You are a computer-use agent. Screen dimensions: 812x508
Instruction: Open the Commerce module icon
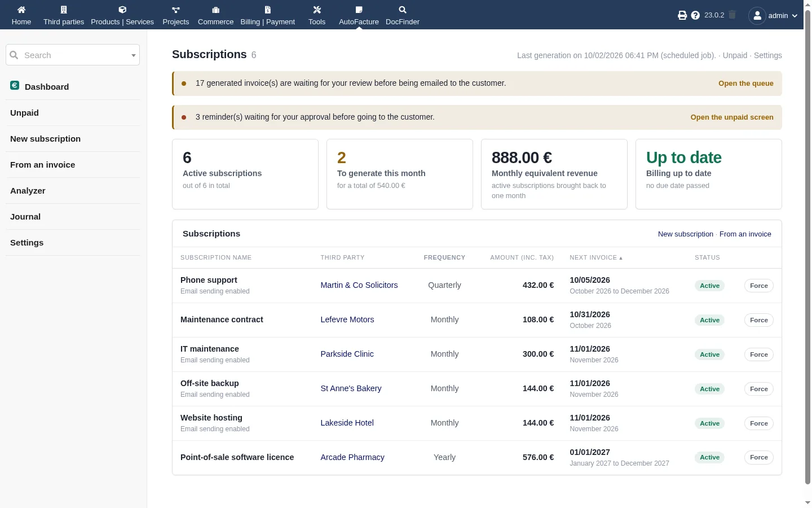point(215,10)
